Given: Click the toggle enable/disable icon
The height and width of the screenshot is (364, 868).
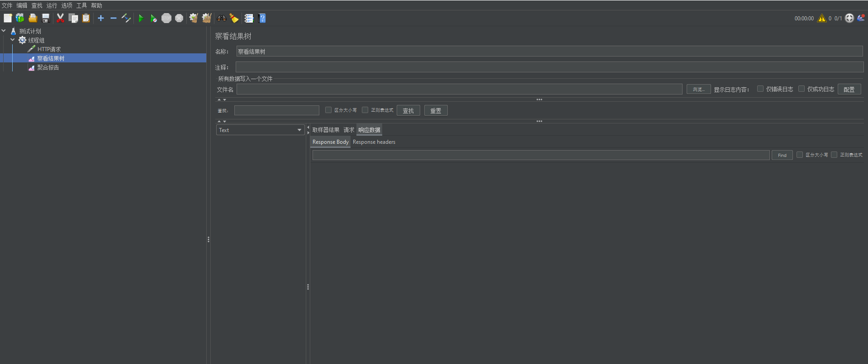Looking at the screenshot, I should click(x=126, y=18).
